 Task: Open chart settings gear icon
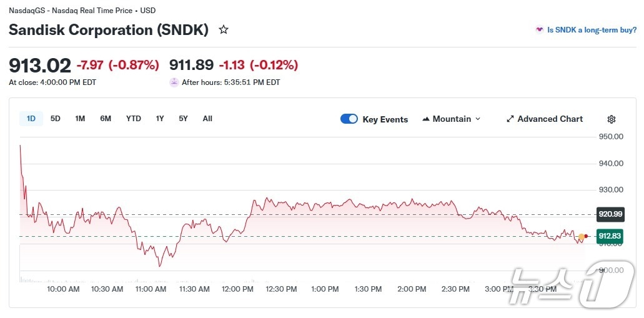[612, 119]
